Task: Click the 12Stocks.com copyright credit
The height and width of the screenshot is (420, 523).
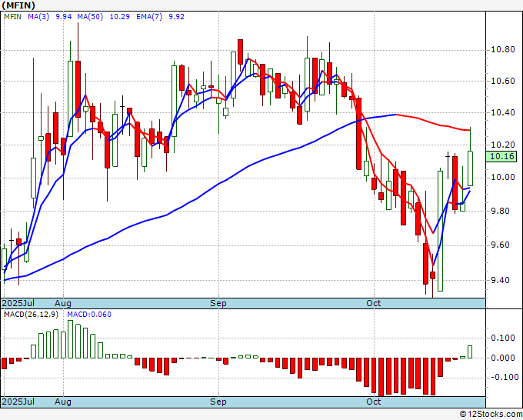Action: pos(491,415)
